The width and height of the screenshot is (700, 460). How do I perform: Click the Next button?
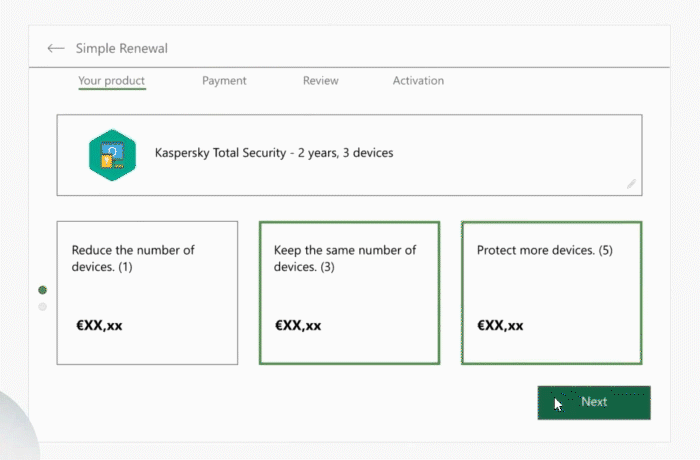point(594,403)
